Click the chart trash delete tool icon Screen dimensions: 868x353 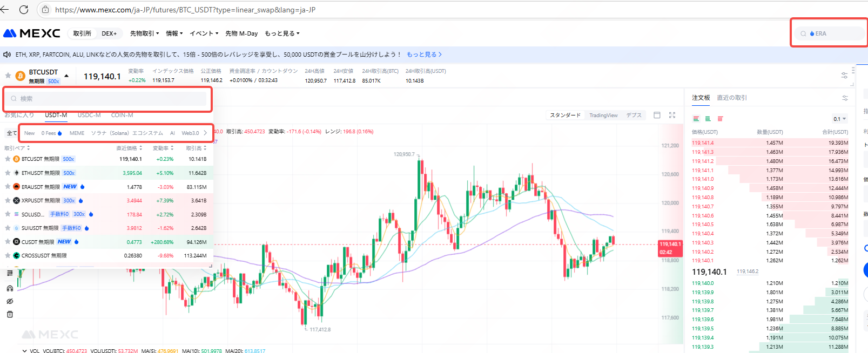(x=10, y=314)
